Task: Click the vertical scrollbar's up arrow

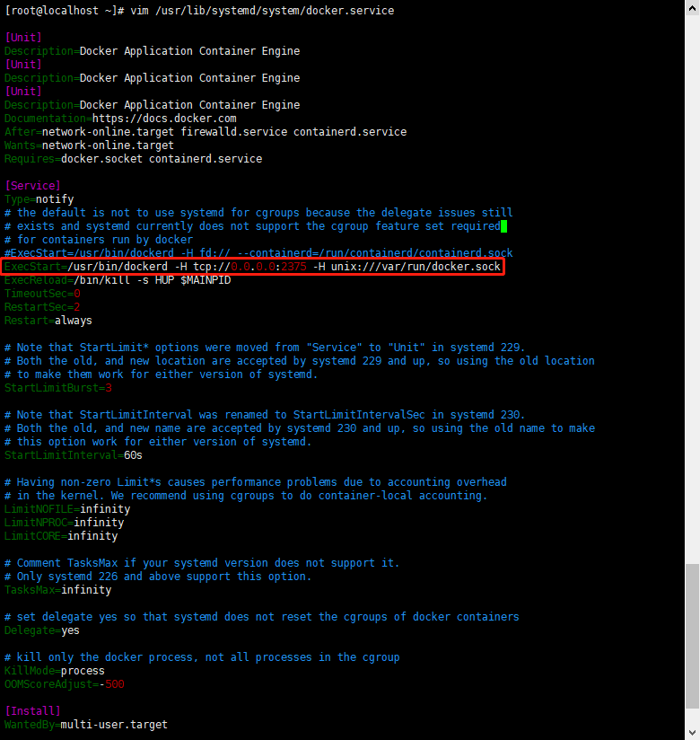Action: [693, 7]
